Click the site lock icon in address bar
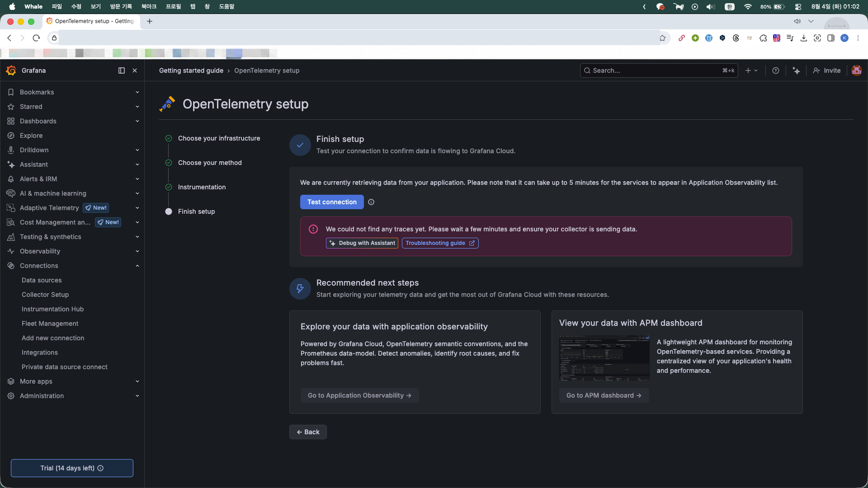868x488 pixels. point(54,38)
